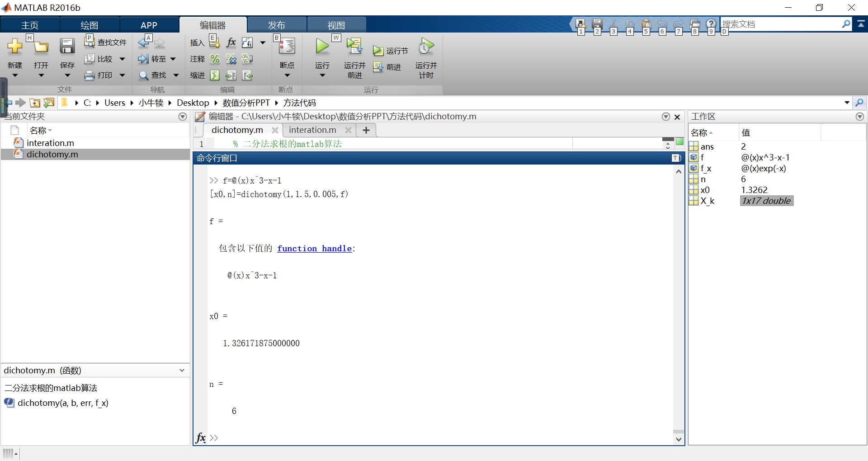Close the dichotomy.m editor tab
The width and height of the screenshot is (868, 461).
point(275,130)
